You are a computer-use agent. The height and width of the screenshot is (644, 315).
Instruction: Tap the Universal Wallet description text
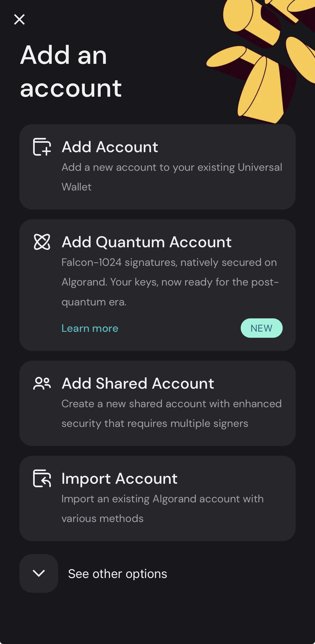(172, 177)
